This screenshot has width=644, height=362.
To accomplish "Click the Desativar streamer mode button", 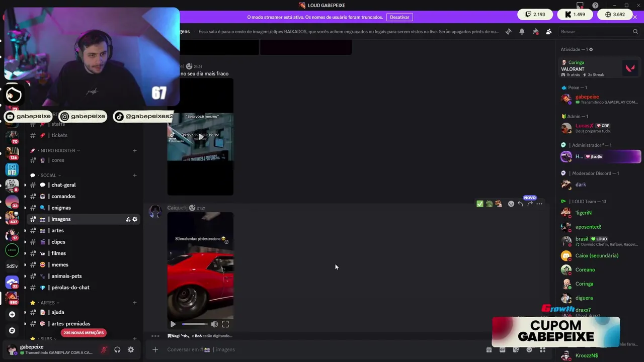I will 399,17.
